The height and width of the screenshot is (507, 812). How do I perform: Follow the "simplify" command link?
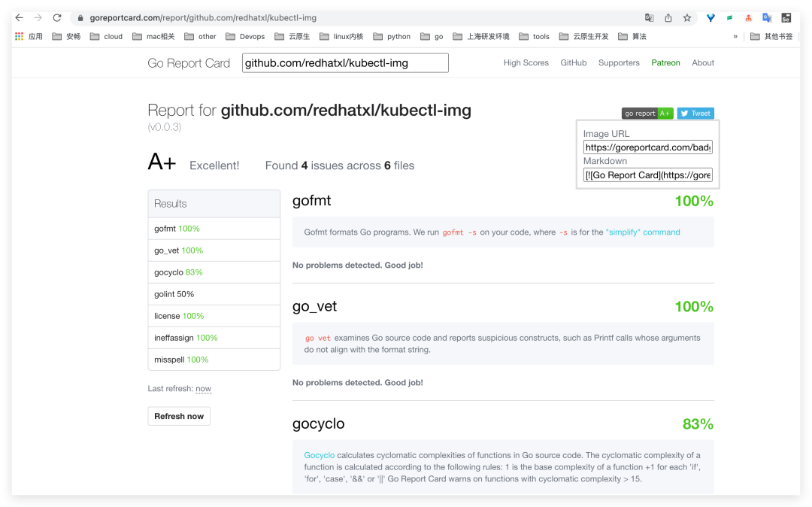(643, 232)
